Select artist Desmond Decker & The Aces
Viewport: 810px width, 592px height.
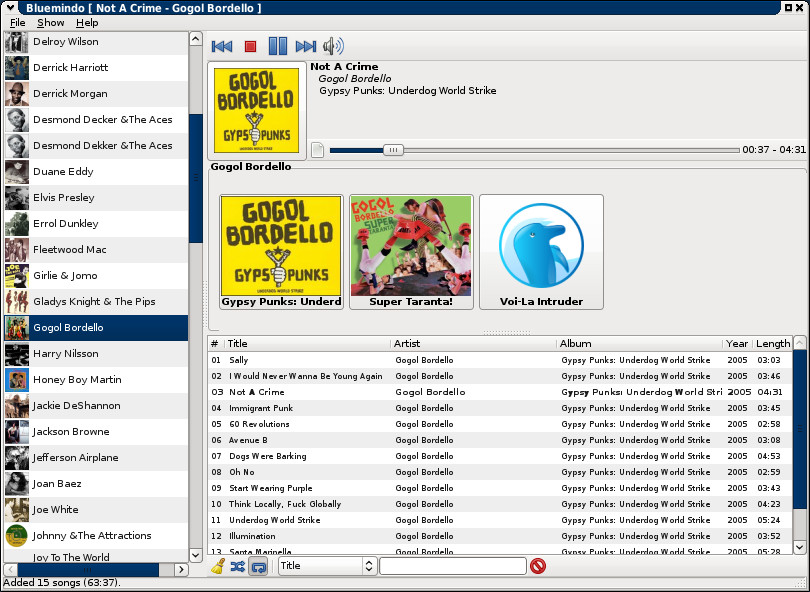click(x=96, y=119)
